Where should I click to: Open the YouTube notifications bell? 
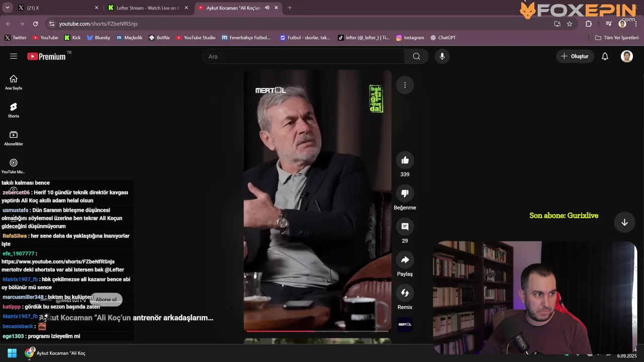tap(605, 56)
